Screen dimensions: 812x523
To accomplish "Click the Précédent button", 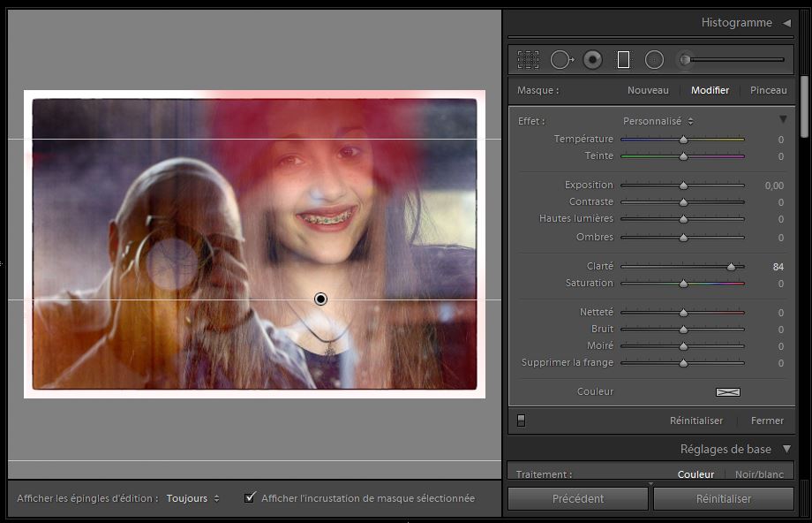I will click(578, 498).
